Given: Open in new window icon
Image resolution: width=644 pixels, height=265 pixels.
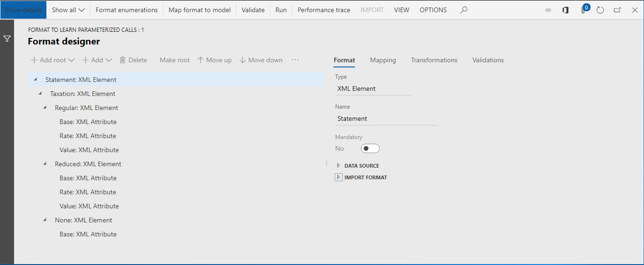Looking at the screenshot, I should (617, 10).
